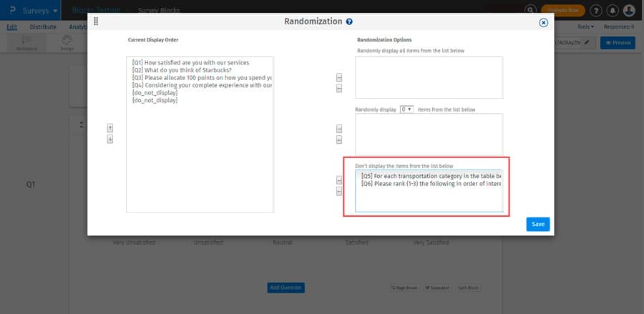Open notifications bell icon
Viewport: 644px width, 314px height.
[613, 11]
